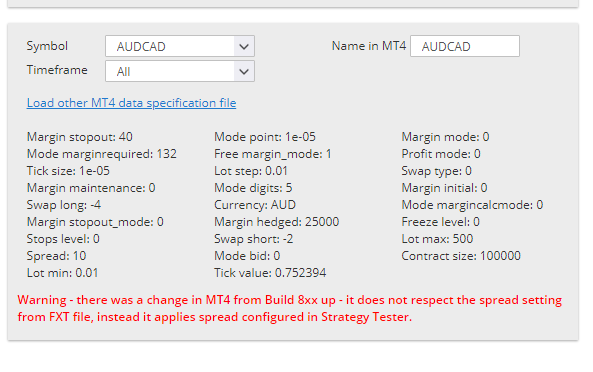Click the Swap long: -4 entry
Screen dimensions: 593x372
(64, 205)
